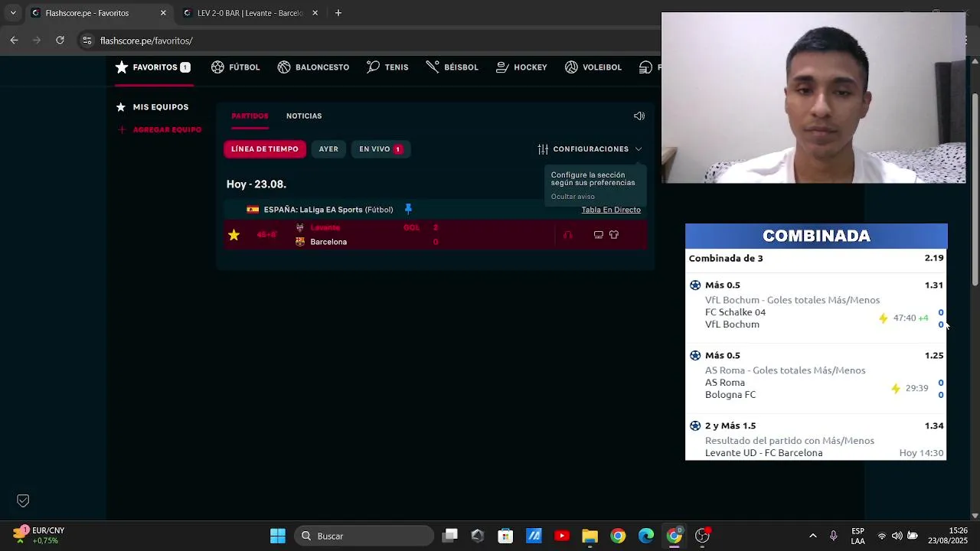Click the Barcelona team name
The height and width of the screenshot is (551, 980).
coord(328,242)
